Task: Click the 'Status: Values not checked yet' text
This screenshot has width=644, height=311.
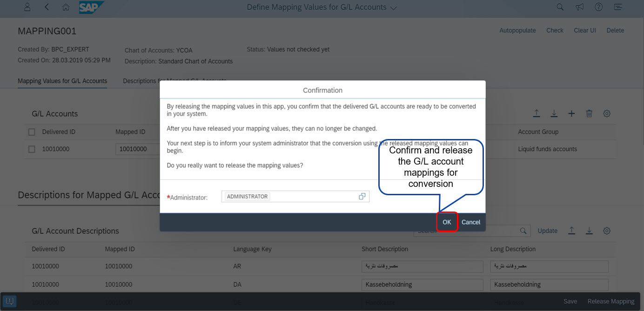Action: (x=288, y=49)
